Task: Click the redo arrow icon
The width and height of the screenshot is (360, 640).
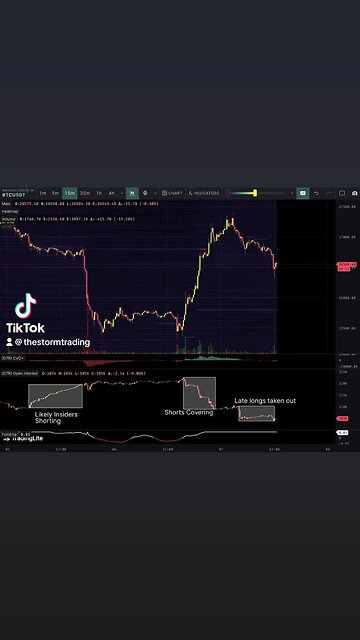Action: tap(329, 193)
